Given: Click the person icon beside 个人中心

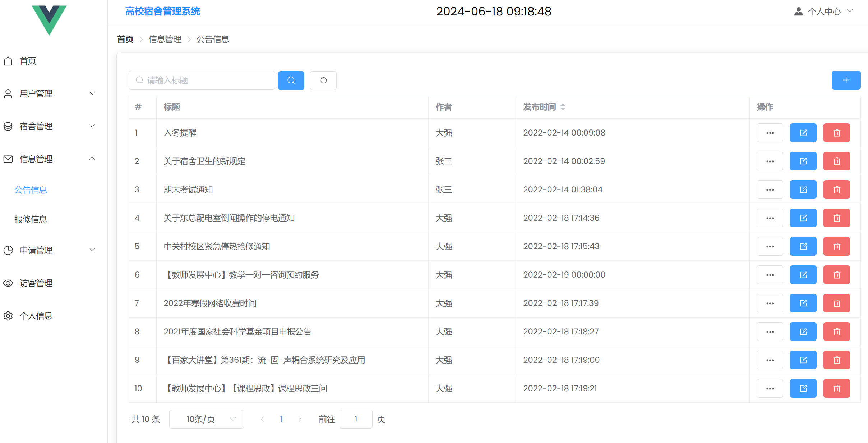Looking at the screenshot, I should coord(798,11).
